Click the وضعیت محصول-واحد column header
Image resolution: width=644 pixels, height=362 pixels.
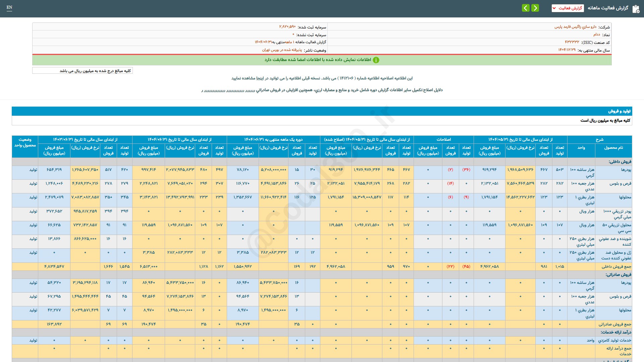(25, 142)
